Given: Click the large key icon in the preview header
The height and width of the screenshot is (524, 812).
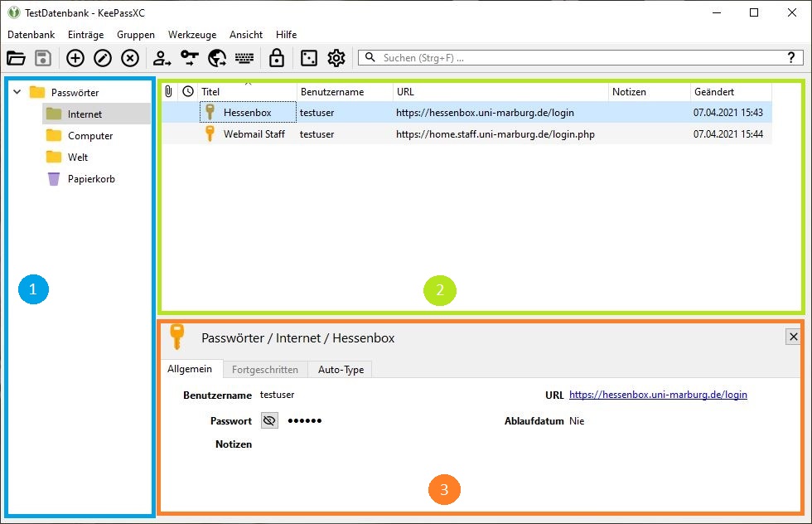Looking at the screenshot, I should click(x=177, y=337).
